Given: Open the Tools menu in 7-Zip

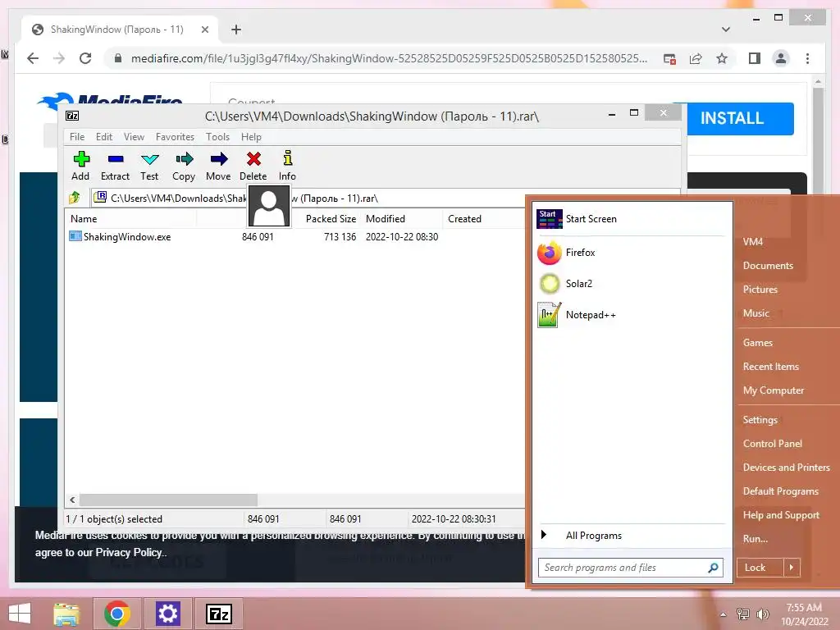Looking at the screenshot, I should point(217,137).
